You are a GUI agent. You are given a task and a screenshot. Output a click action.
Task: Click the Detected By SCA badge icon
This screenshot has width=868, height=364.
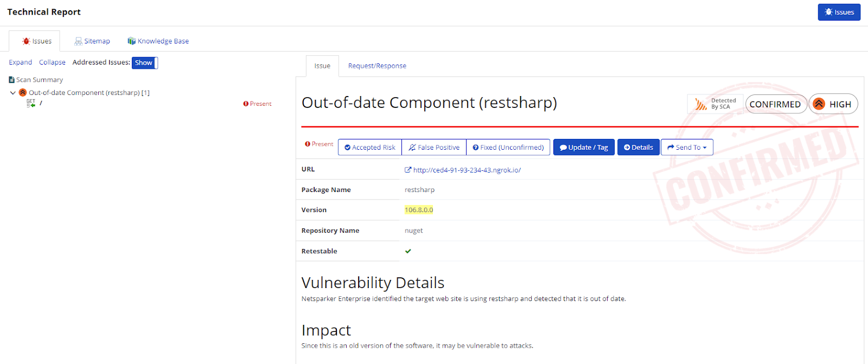coord(701,104)
